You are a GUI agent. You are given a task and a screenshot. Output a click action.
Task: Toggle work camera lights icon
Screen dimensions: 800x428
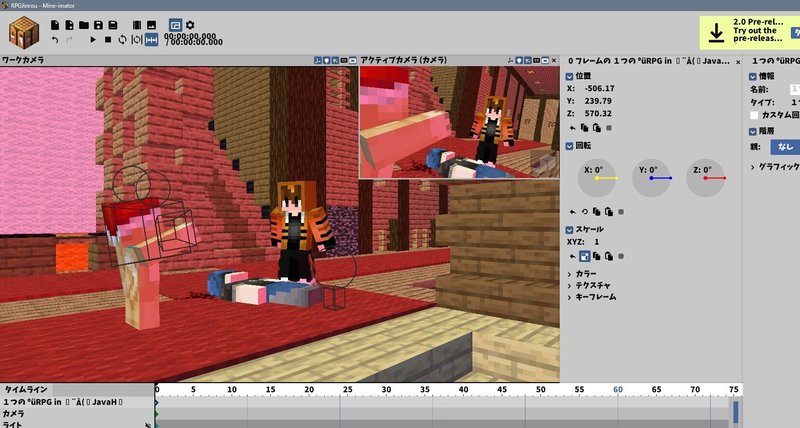327,60
